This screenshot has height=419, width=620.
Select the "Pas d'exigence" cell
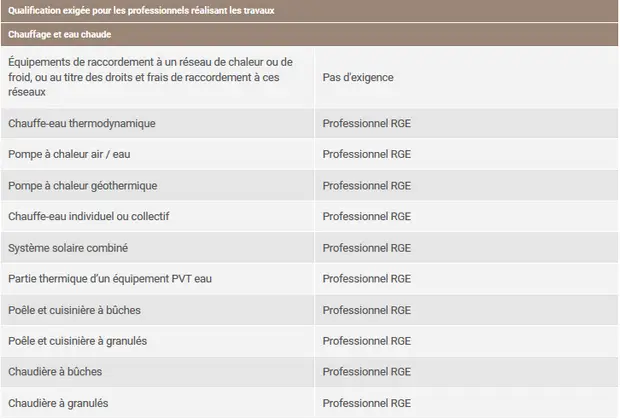point(358,76)
